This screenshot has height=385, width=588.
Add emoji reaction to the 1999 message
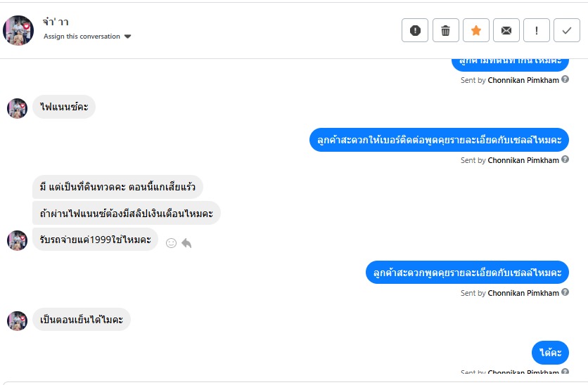171,243
